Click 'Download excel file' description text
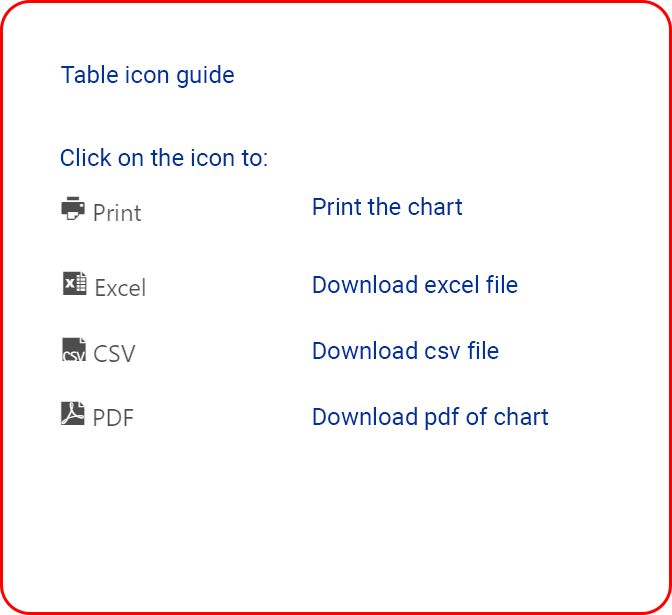Viewport: 672px width, 615px height. tap(415, 285)
